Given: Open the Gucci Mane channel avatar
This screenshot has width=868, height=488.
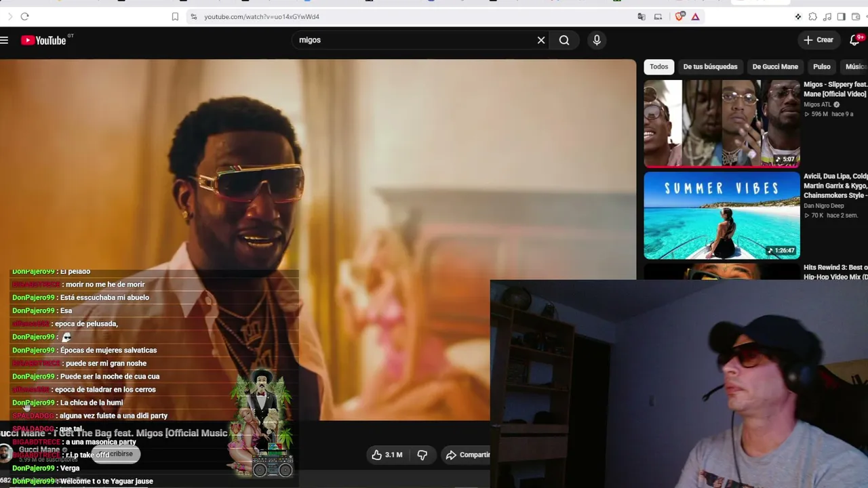Looking at the screenshot, I should coord(6,453).
